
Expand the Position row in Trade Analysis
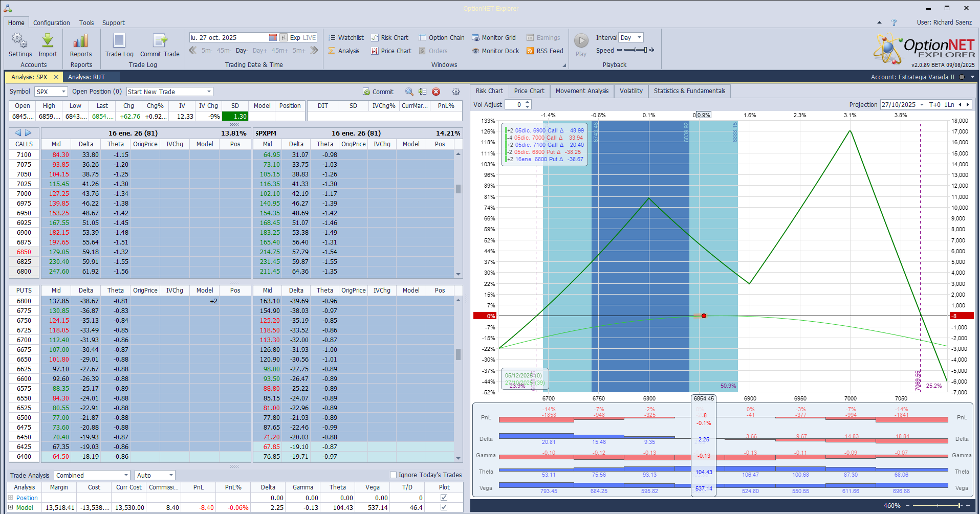[x=10, y=498]
